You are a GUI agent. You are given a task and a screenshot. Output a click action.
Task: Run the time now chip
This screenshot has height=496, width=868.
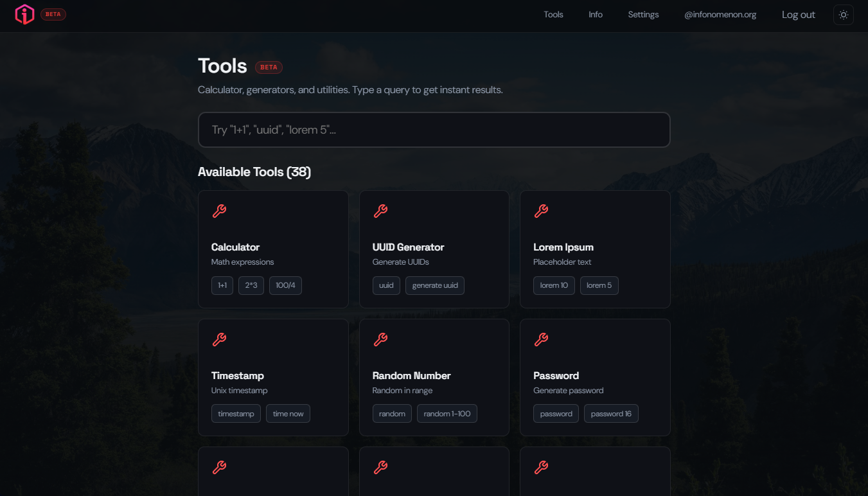click(x=288, y=414)
